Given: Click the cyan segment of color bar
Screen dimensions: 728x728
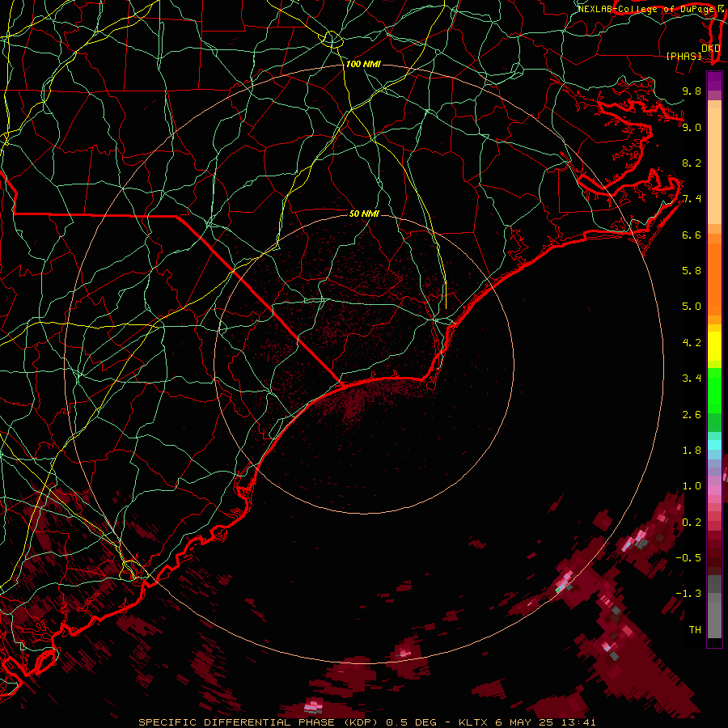Looking at the screenshot, I should [714, 445].
